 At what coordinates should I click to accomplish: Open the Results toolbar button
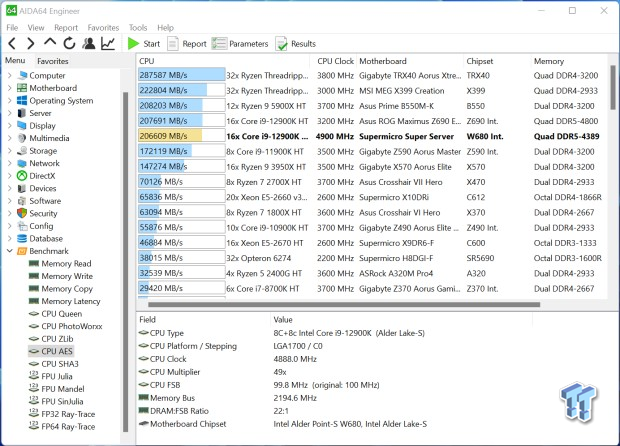point(295,44)
